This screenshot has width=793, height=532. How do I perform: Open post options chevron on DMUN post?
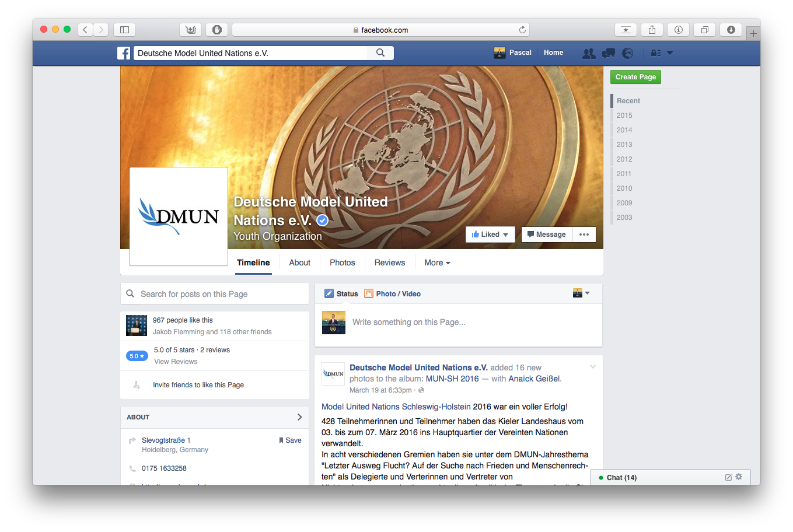[x=593, y=367]
